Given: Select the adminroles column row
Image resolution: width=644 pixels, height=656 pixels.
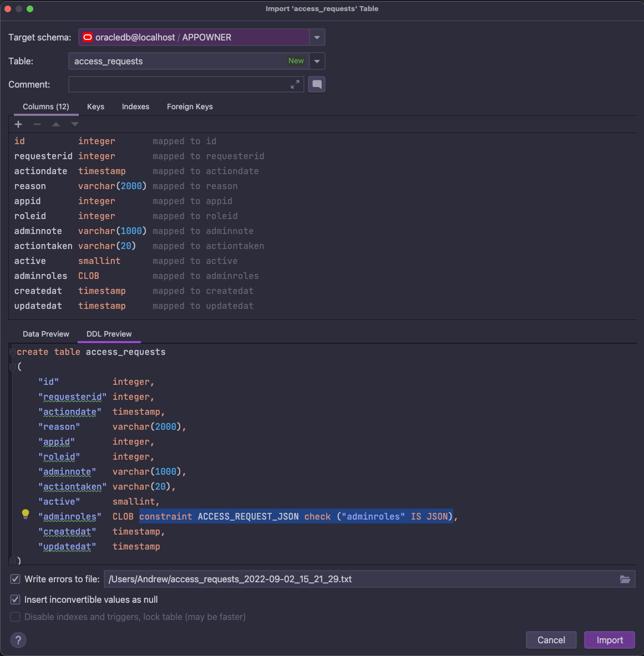Looking at the screenshot, I should coord(322,276).
